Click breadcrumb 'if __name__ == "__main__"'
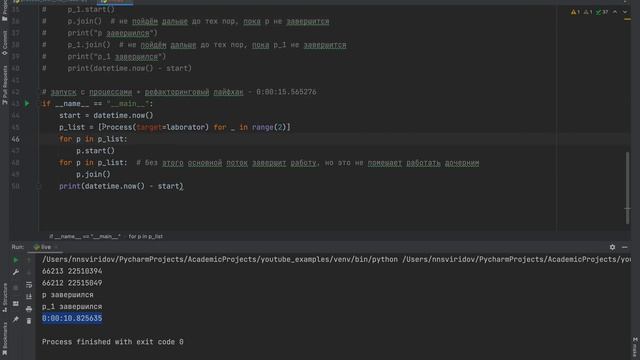 (x=85, y=236)
